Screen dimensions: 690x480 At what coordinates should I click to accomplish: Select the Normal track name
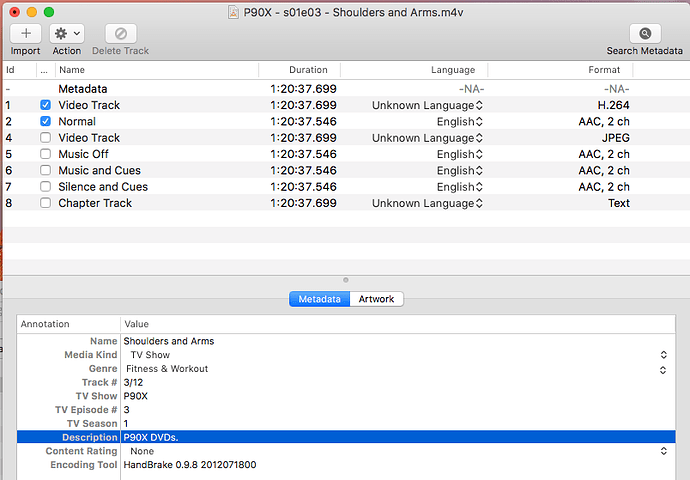tap(77, 121)
